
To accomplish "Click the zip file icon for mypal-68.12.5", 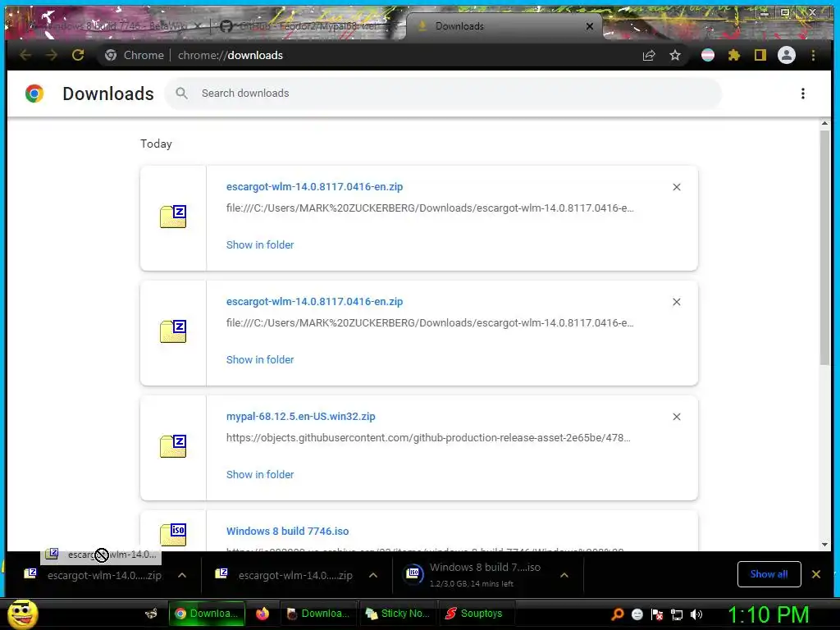I will point(173,445).
